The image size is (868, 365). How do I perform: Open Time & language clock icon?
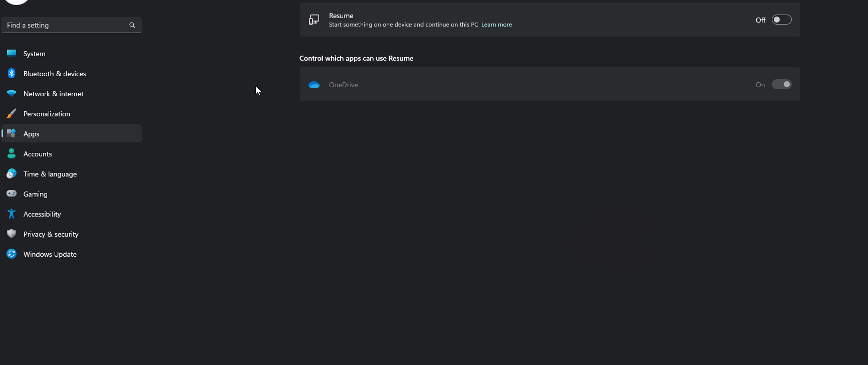click(x=12, y=173)
